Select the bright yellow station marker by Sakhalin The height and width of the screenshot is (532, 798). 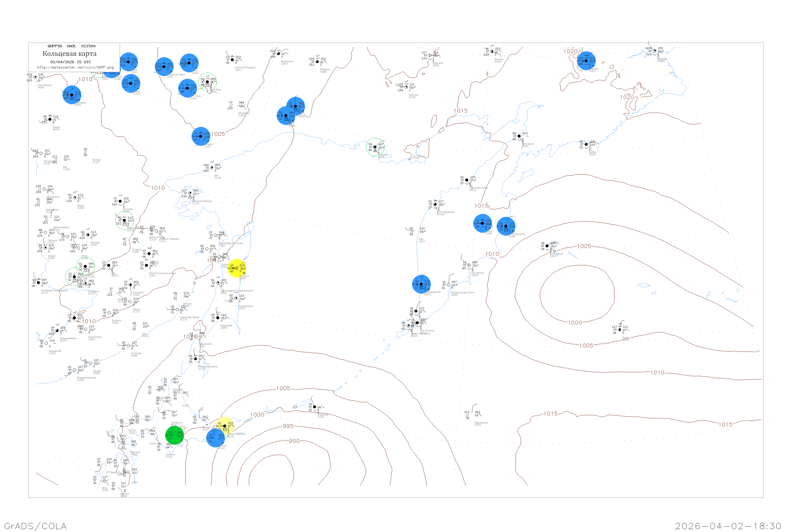tap(237, 268)
